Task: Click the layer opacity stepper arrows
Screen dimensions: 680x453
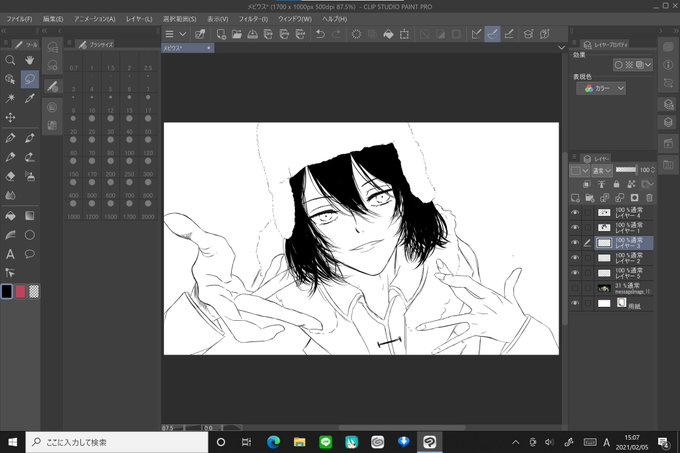Action: click(653, 170)
